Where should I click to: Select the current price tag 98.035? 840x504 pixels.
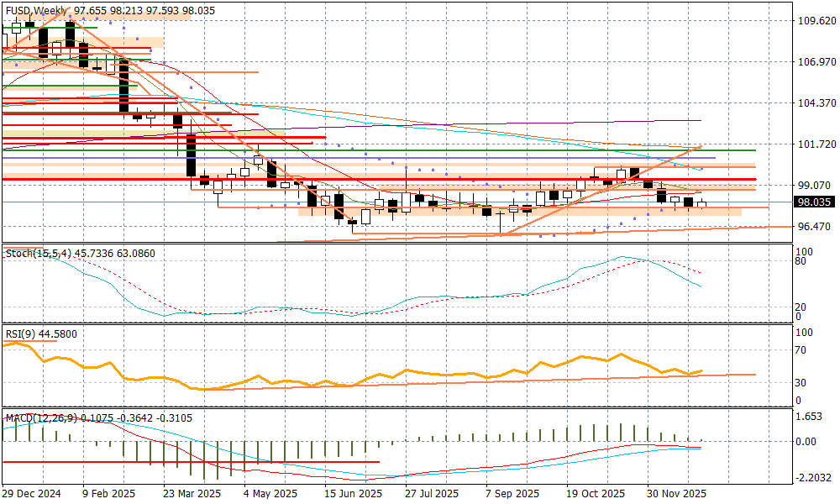(814, 202)
